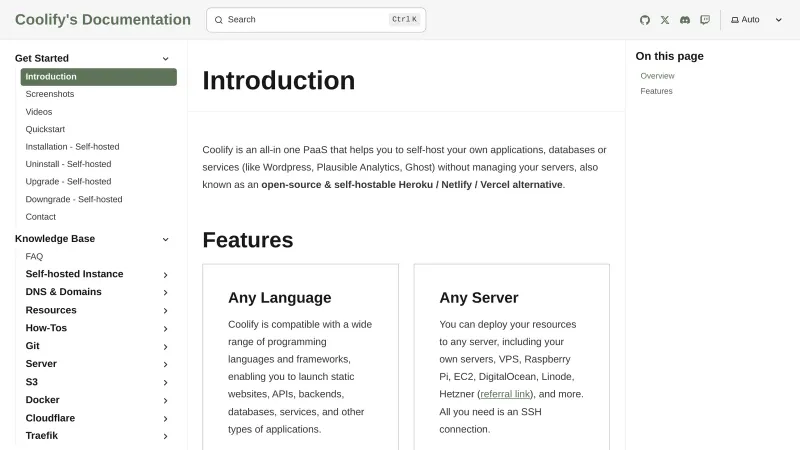Go to the Quickstart page
The image size is (800, 450).
[x=47, y=128]
